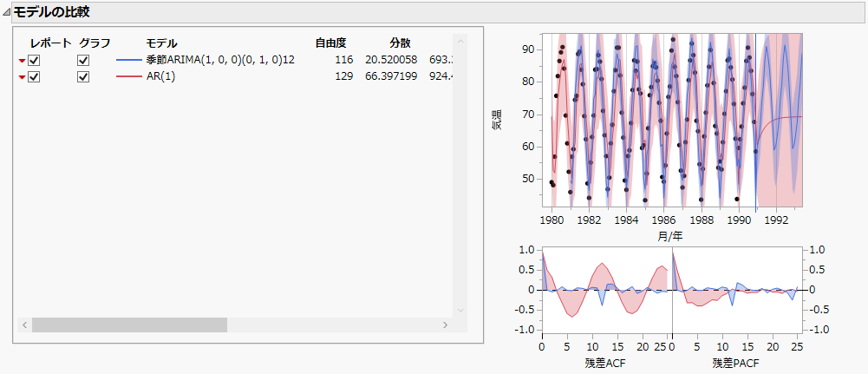Click variance value 20.520058

pyautogui.click(x=391, y=60)
